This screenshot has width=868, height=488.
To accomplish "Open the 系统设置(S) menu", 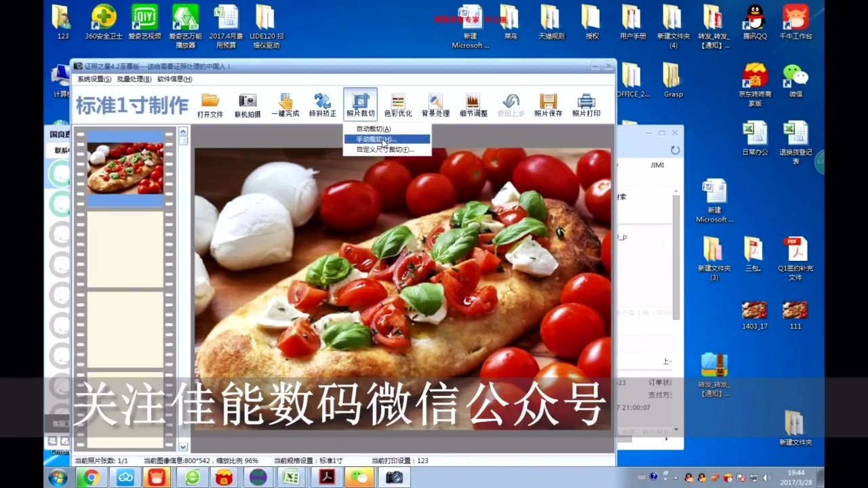I will click(x=94, y=79).
